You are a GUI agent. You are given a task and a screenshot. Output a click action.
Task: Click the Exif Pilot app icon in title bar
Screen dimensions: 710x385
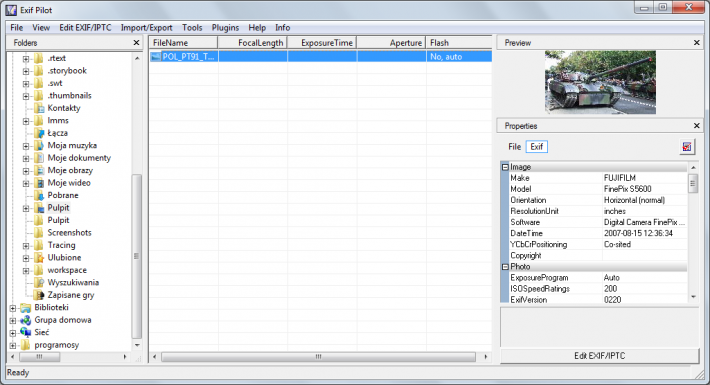point(11,10)
